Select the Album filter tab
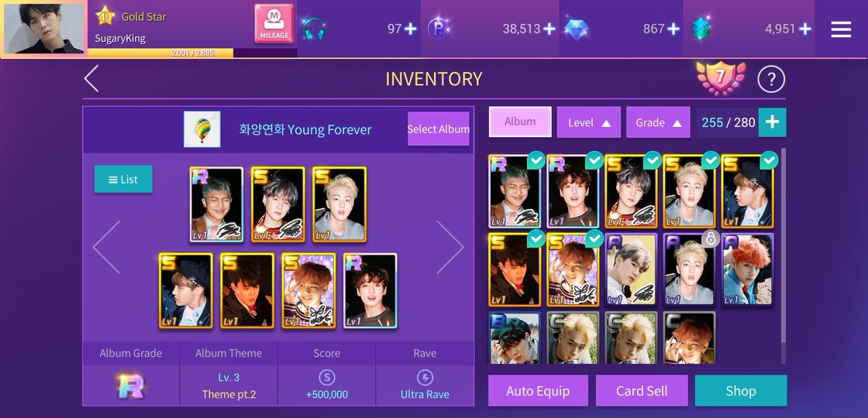 click(520, 122)
